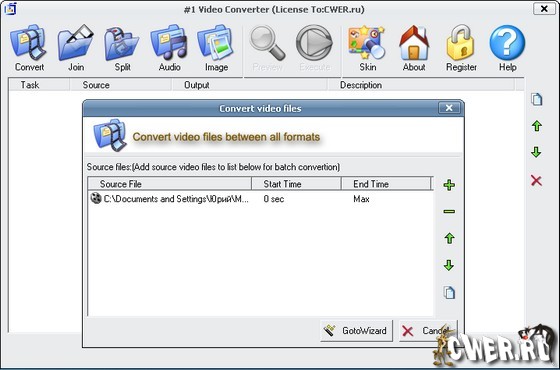
Task: Click the '0 sec' start time cell
Action: 274,199
